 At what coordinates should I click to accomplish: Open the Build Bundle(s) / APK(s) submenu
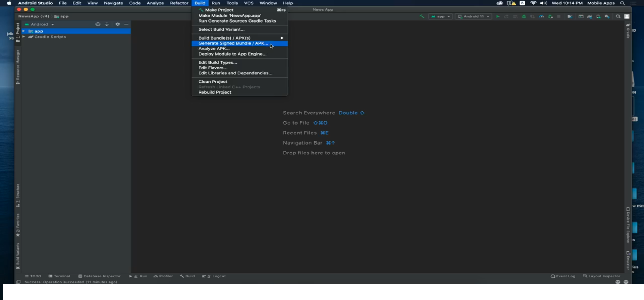pyautogui.click(x=240, y=38)
